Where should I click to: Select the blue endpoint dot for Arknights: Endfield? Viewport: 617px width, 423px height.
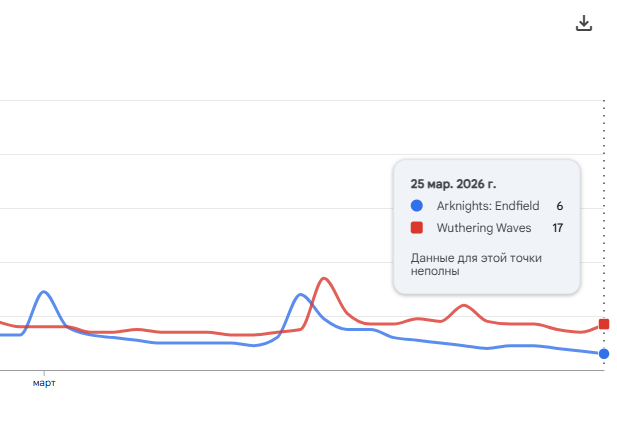(604, 354)
